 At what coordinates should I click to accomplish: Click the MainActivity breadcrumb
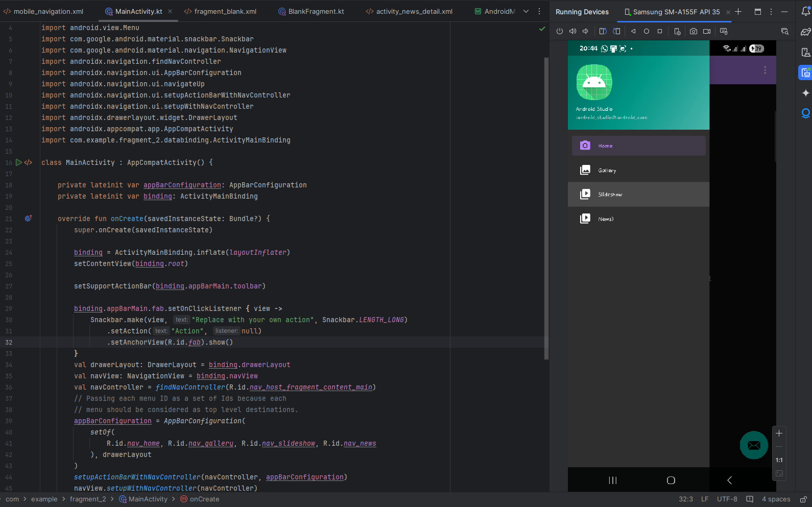tap(144, 499)
